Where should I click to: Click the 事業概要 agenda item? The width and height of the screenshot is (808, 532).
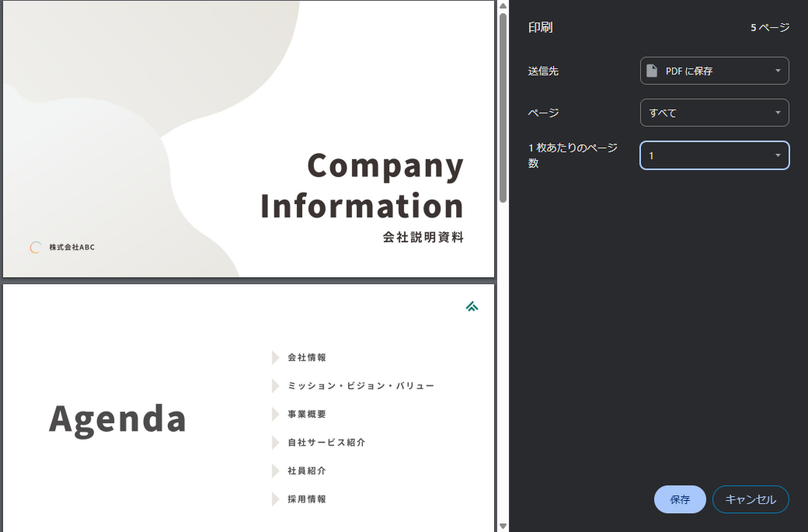tap(307, 414)
